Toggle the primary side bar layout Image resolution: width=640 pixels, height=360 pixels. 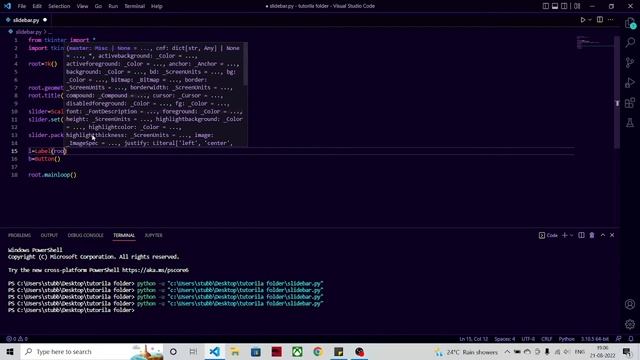pyautogui.click(x=546, y=6)
